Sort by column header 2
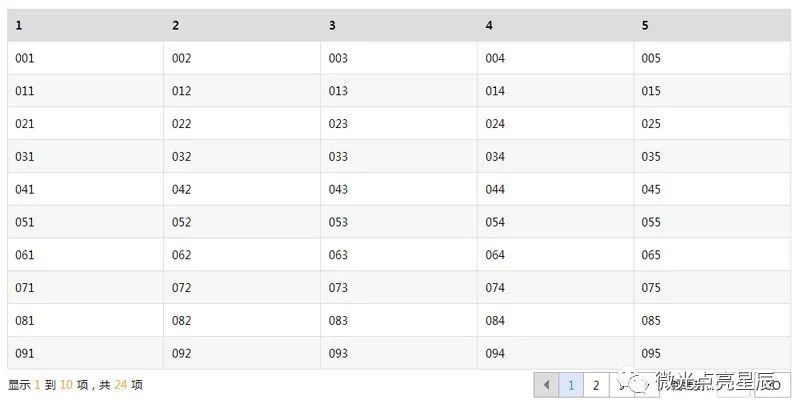 242,25
